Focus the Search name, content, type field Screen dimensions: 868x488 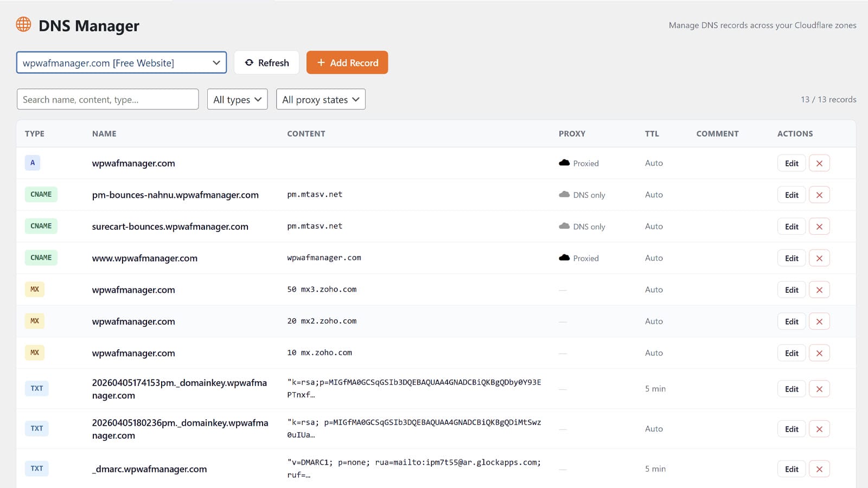click(x=107, y=99)
